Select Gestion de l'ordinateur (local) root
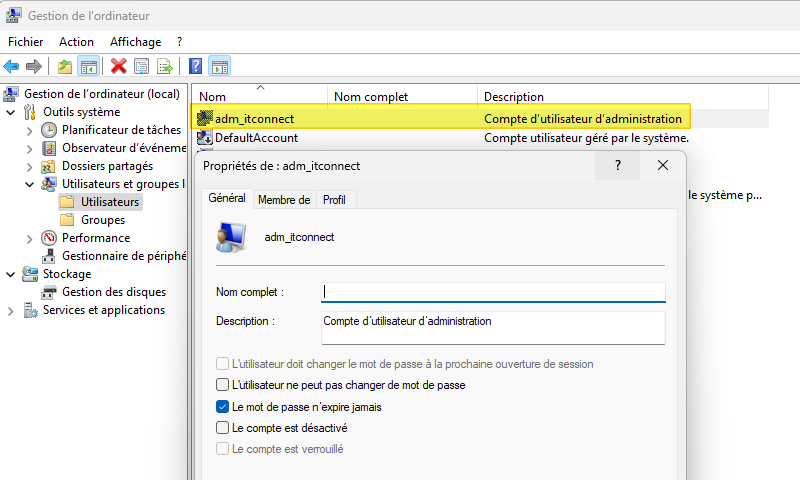The image size is (800, 480). click(102, 94)
